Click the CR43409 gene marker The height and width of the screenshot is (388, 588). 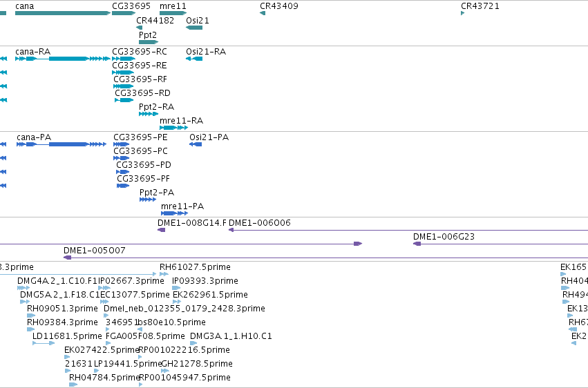coord(263,13)
